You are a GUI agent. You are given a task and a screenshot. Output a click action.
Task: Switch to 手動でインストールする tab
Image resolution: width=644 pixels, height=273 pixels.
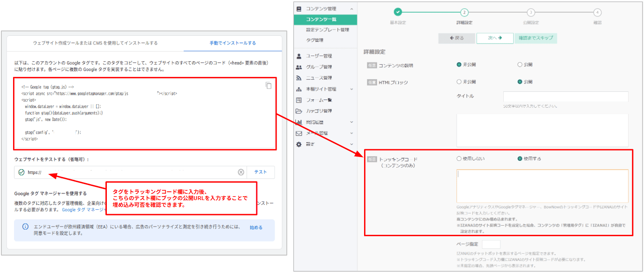(233, 43)
